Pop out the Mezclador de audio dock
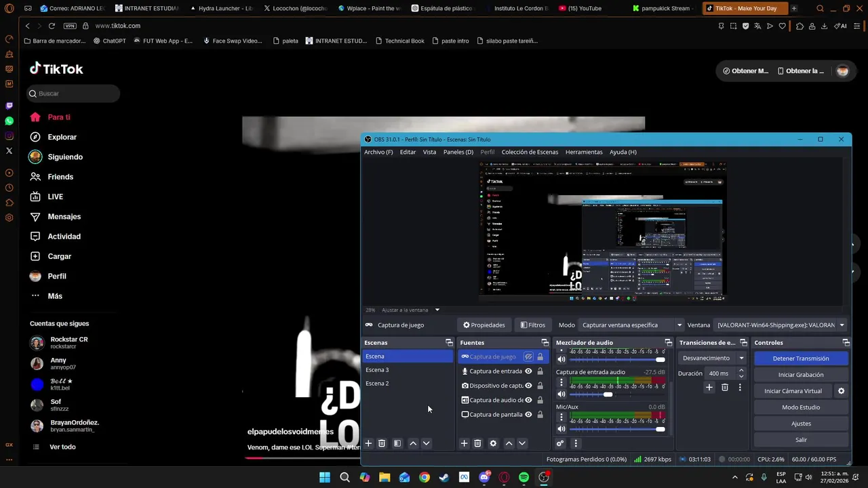This screenshot has height=488, width=868. [668, 342]
